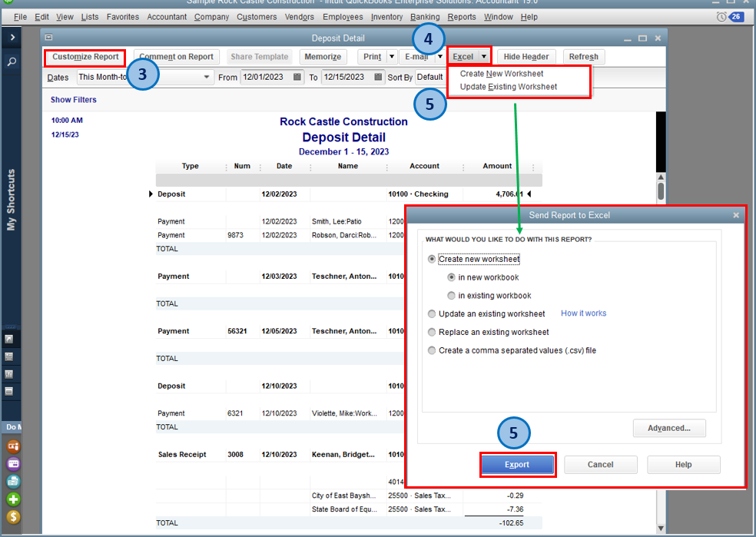Select the in existing workbook radio option
This screenshot has width=756, height=537.
pyautogui.click(x=451, y=296)
